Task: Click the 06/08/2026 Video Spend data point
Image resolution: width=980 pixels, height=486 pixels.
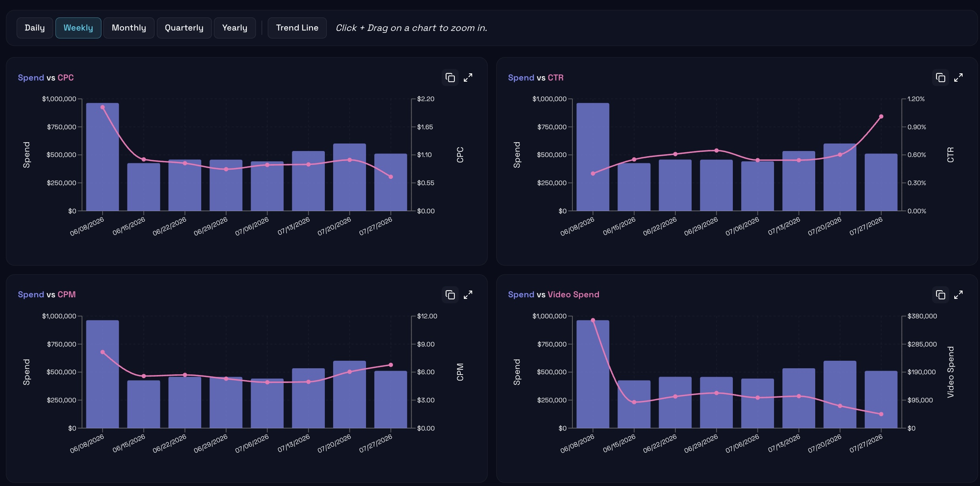Action: click(593, 320)
